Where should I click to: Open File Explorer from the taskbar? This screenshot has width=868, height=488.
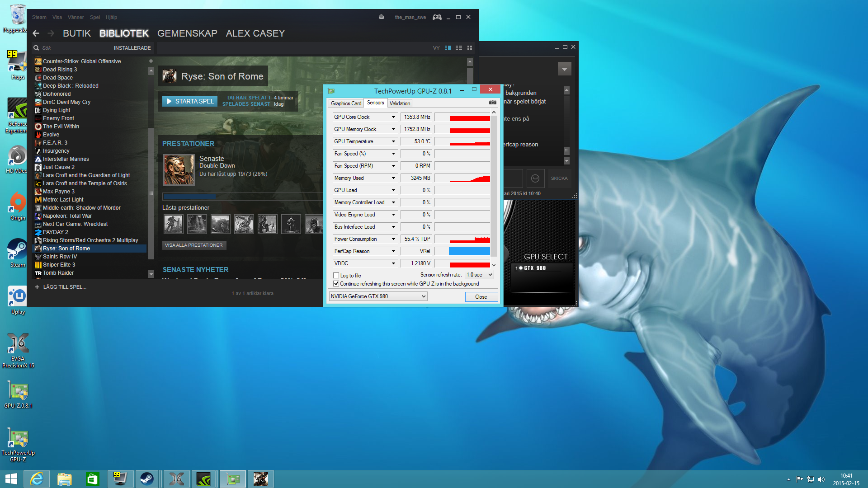[x=64, y=479]
